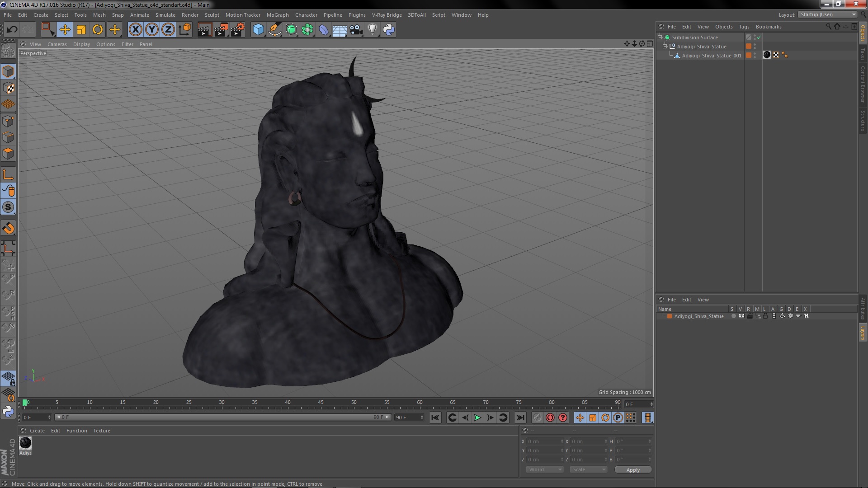Open the Python script icon in toolbar

point(389,30)
